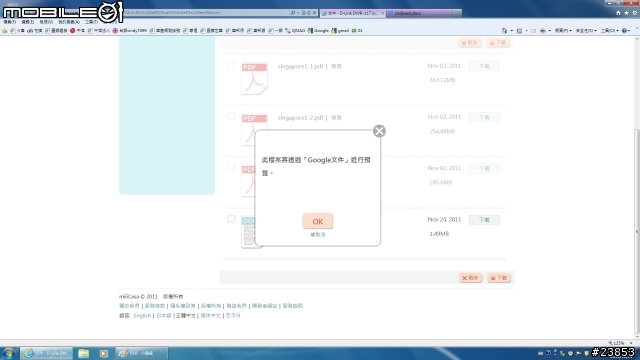Tick the checkbox beside singapore1-2.pdf
The width and height of the screenshot is (640, 360).
click(231, 116)
